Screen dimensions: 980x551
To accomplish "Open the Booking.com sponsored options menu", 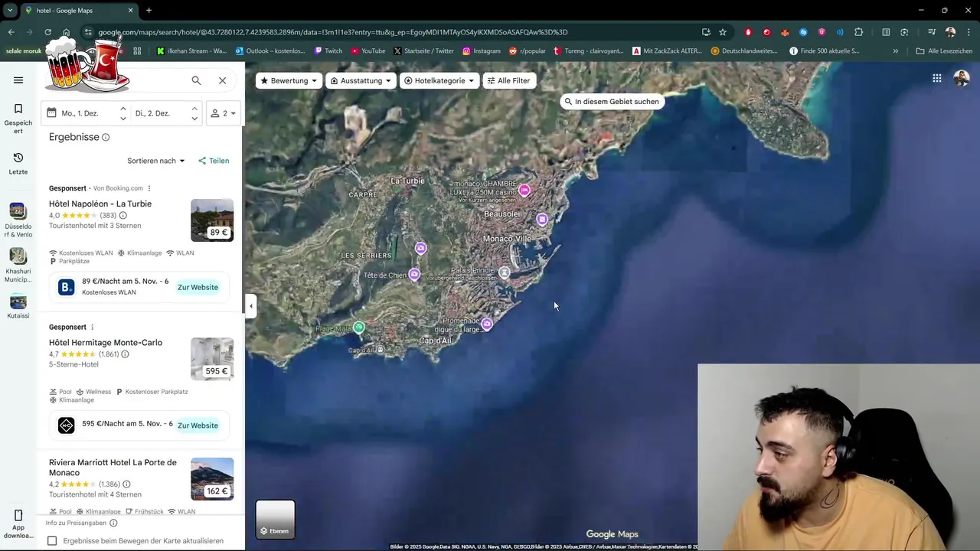I will [x=149, y=188].
